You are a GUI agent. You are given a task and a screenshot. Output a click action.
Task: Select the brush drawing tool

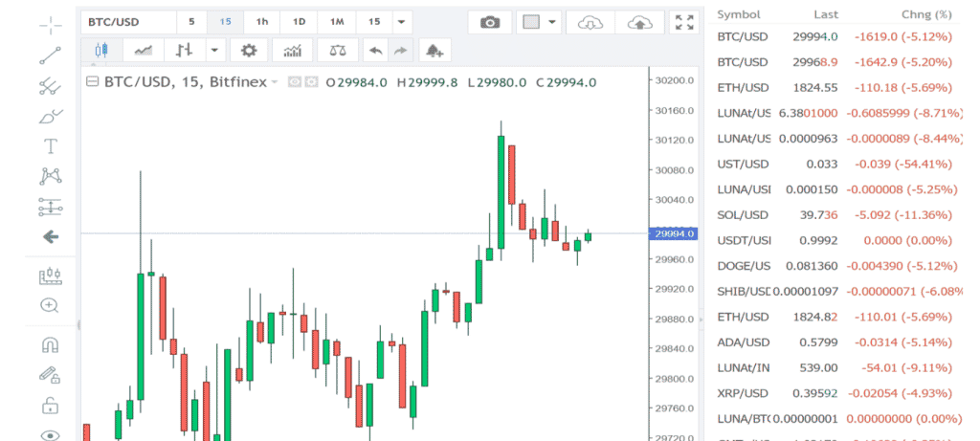pos(51,117)
